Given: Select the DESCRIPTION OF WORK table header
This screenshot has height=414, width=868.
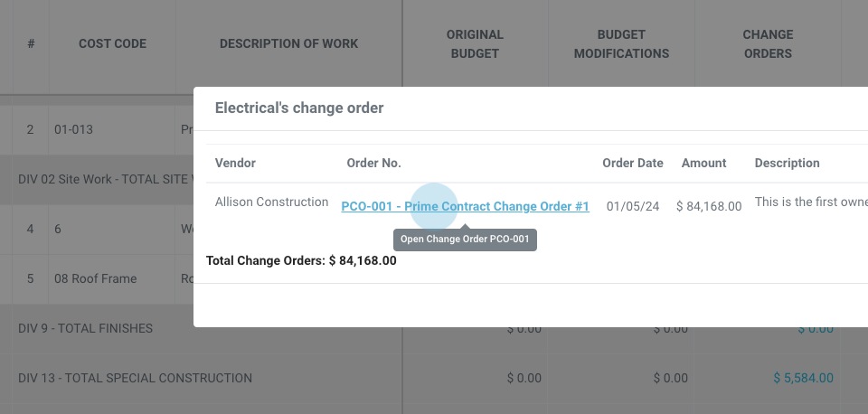Looking at the screenshot, I should point(288,43).
